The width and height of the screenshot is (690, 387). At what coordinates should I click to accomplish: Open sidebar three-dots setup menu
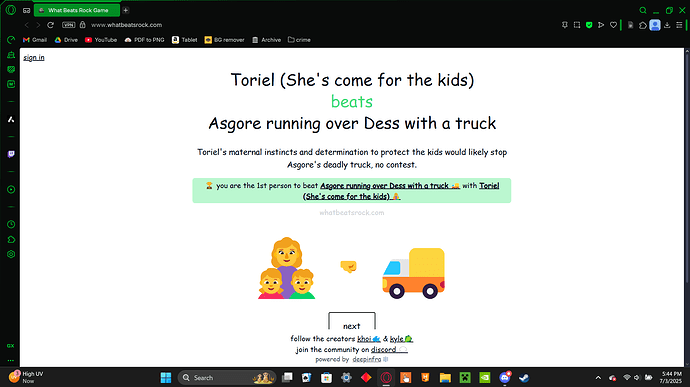tap(11, 360)
